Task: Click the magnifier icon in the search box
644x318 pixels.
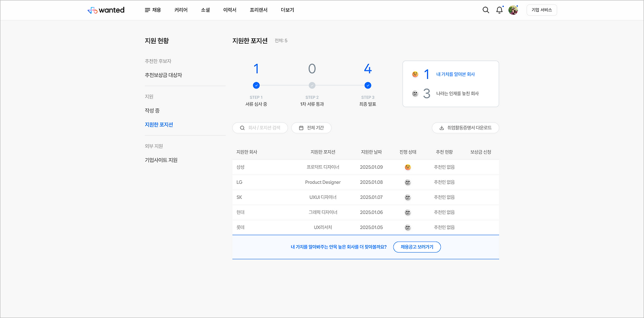Action: (x=242, y=128)
